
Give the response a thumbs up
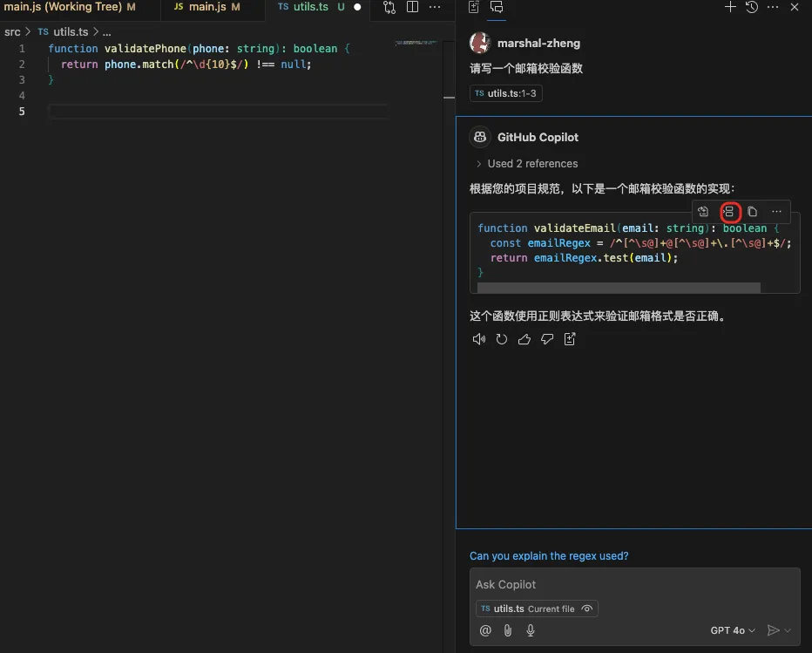click(x=524, y=339)
